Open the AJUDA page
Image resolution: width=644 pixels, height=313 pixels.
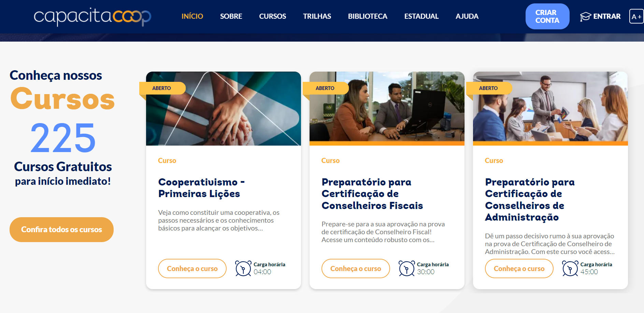coord(467,16)
